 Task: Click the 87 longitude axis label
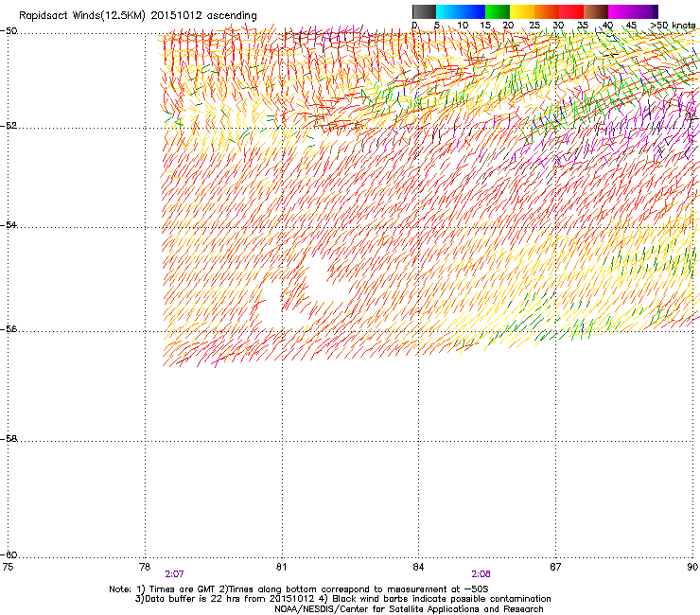(x=555, y=567)
